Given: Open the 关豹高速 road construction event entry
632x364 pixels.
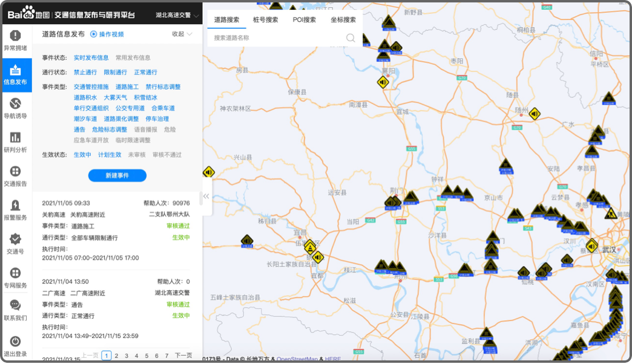Looking at the screenshot, I should pyautogui.click(x=116, y=230).
